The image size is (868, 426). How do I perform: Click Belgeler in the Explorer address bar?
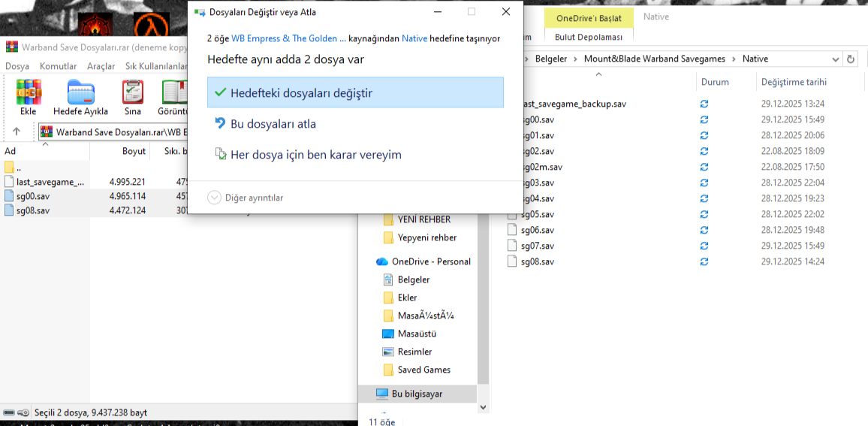[x=551, y=59]
